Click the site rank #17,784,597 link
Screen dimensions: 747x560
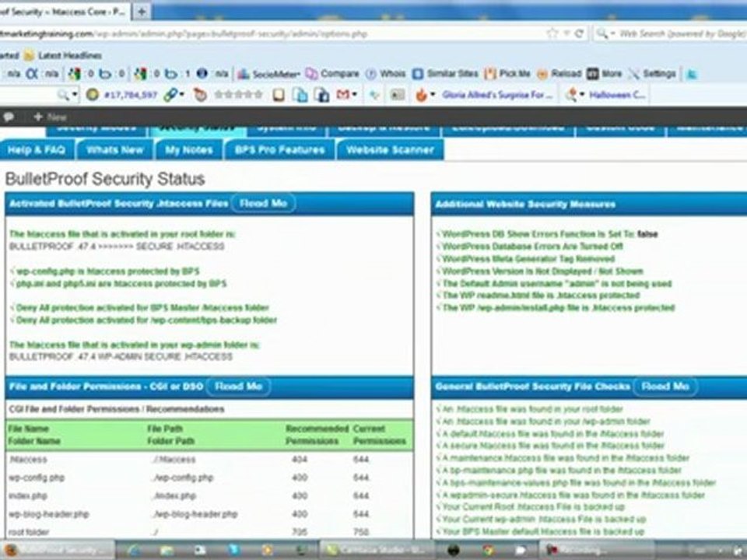click(x=130, y=95)
